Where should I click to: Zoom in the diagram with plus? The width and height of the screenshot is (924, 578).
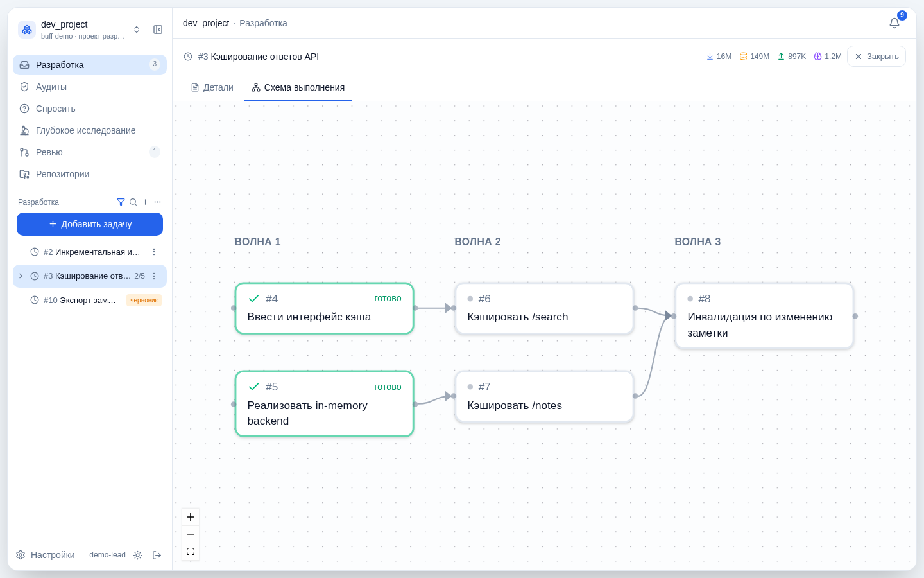point(191,517)
